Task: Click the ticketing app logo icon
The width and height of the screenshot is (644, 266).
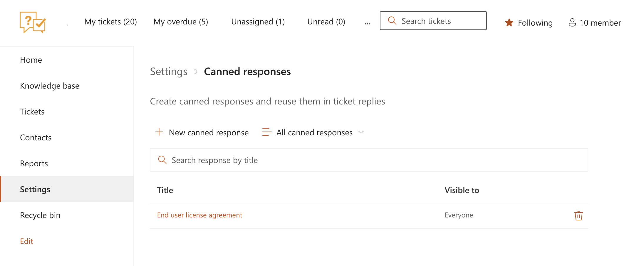Action: (x=33, y=22)
